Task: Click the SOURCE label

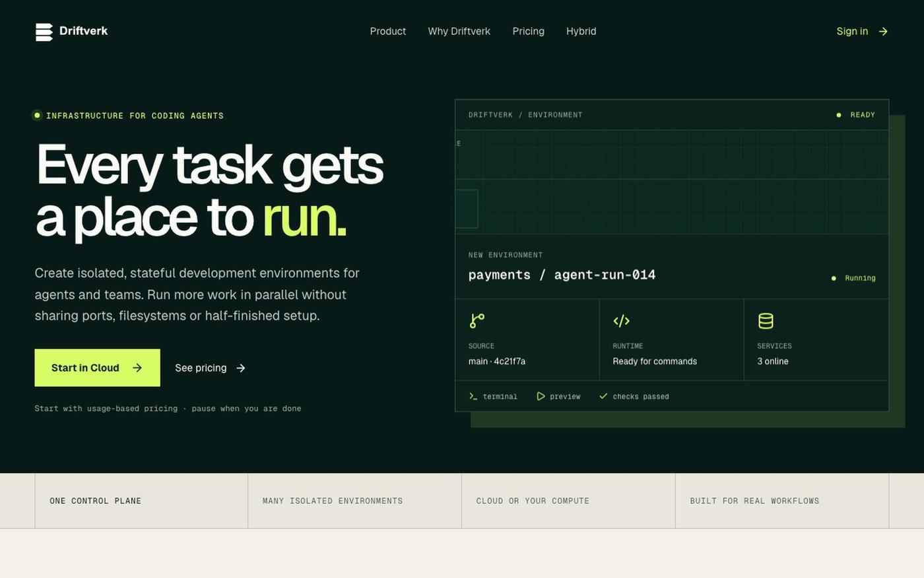Action: tap(481, 346)
